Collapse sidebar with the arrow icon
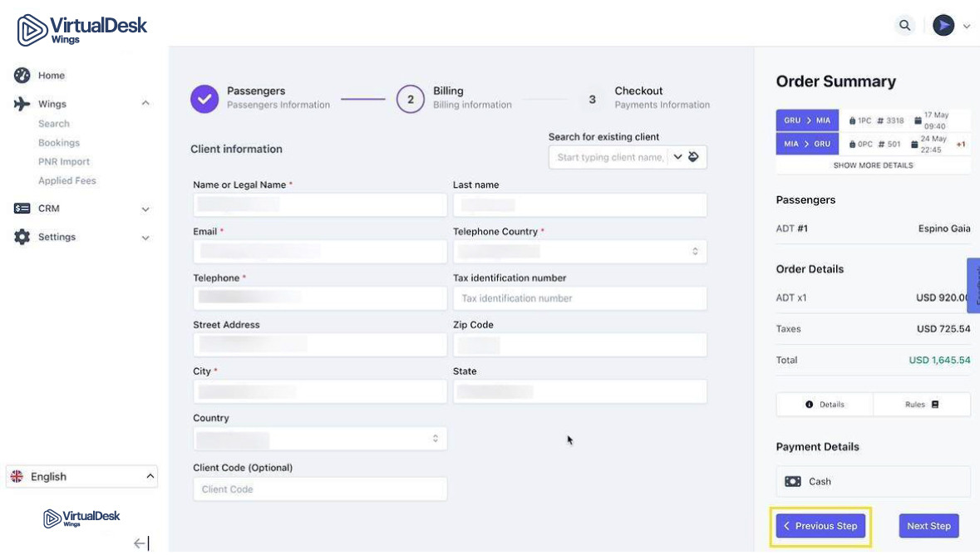The image size is (980, 560). coord(141,543)
